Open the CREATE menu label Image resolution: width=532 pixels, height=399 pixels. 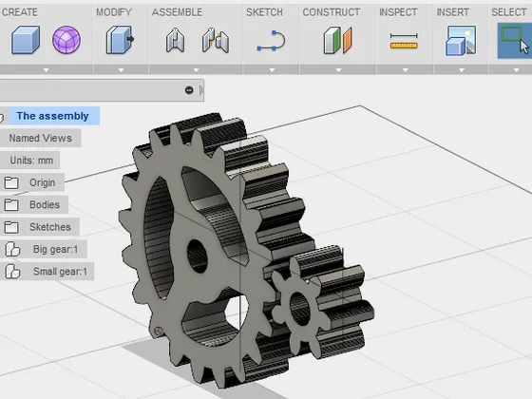(x=20, y=12)
